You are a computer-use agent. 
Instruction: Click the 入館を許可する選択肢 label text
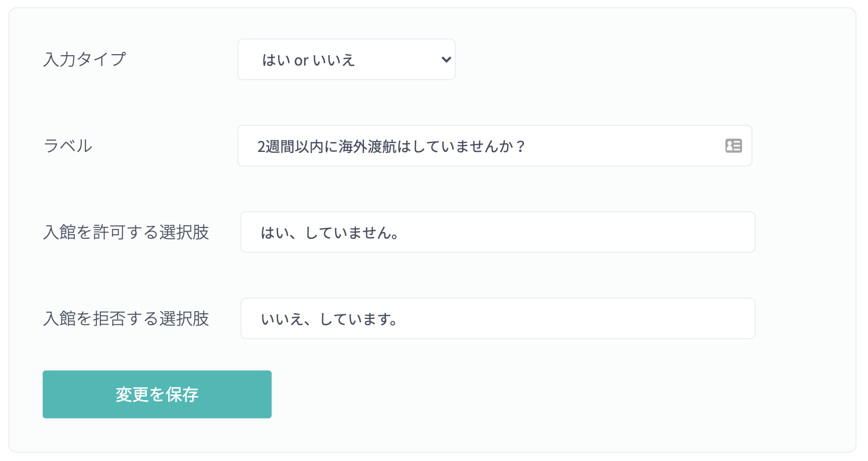click(126, 232)
